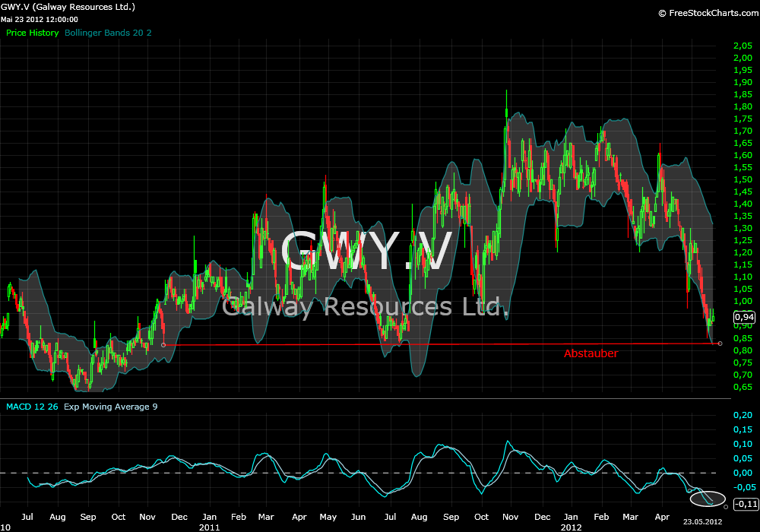The height and width of the screenshot is (532, 760).
Task: Click the 2,05 price axis label
Action: pos(743,46)
